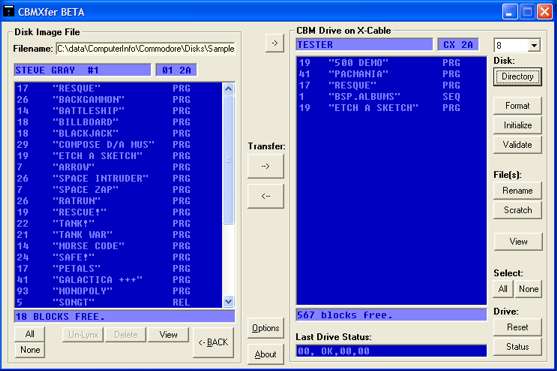Select "RESQUE" in the CBM drive list
This screenshot has height=371, width=557.
(391, 85)
